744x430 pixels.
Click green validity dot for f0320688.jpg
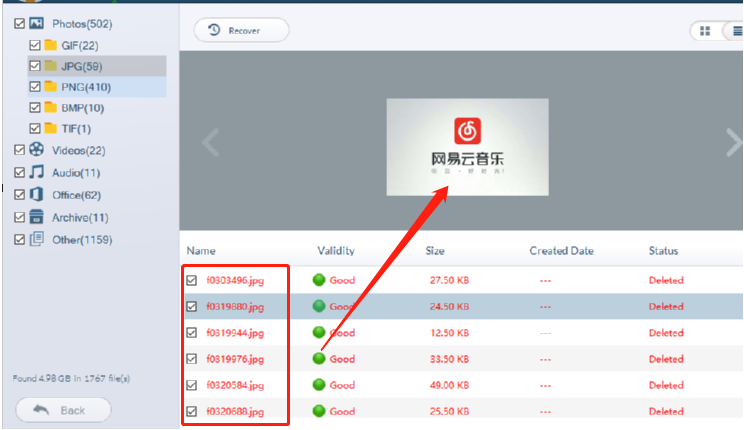(319, 411)
